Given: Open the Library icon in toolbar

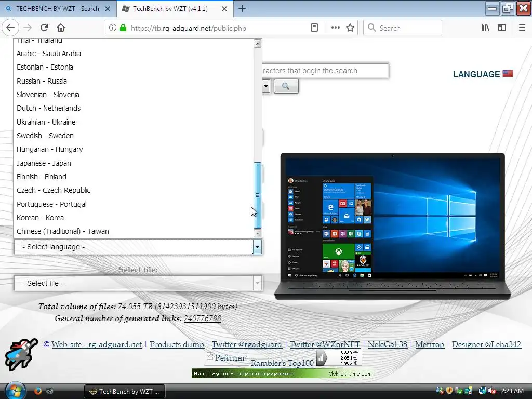Looking at the screenshot, I should pyautogui.click(x=485, y=28).
